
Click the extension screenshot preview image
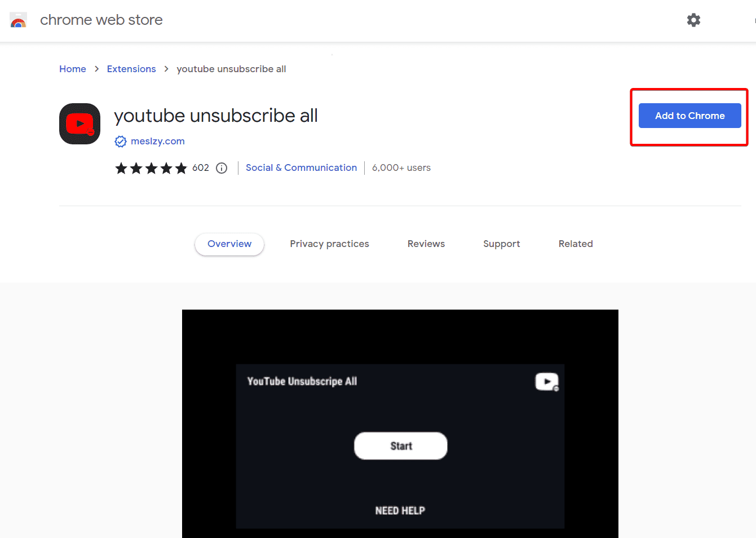tap(400, 424)
